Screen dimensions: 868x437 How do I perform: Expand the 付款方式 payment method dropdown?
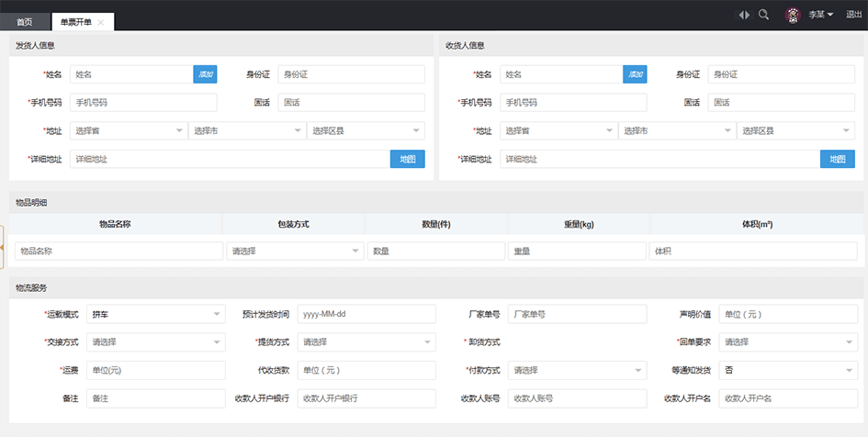click(x=577, y=371)
